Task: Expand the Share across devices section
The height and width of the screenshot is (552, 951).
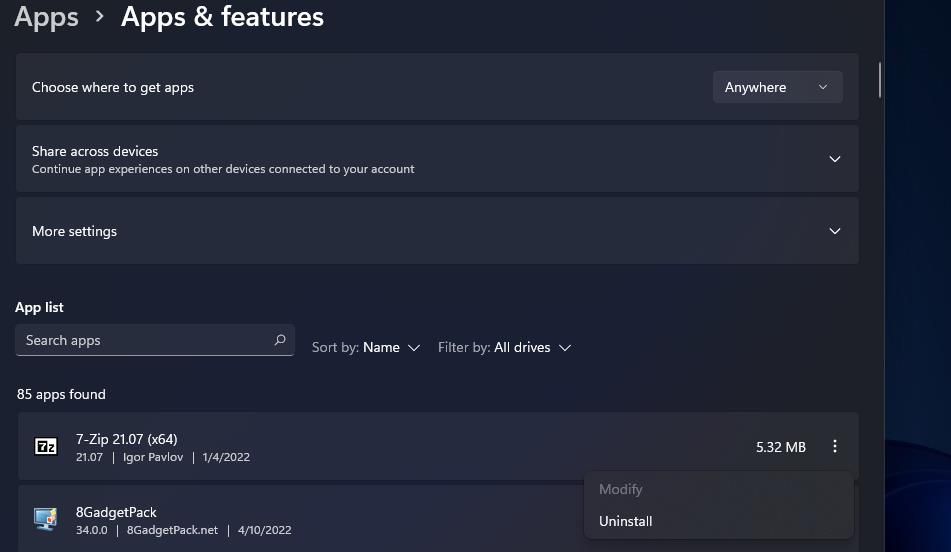Action: click(835, 159)
